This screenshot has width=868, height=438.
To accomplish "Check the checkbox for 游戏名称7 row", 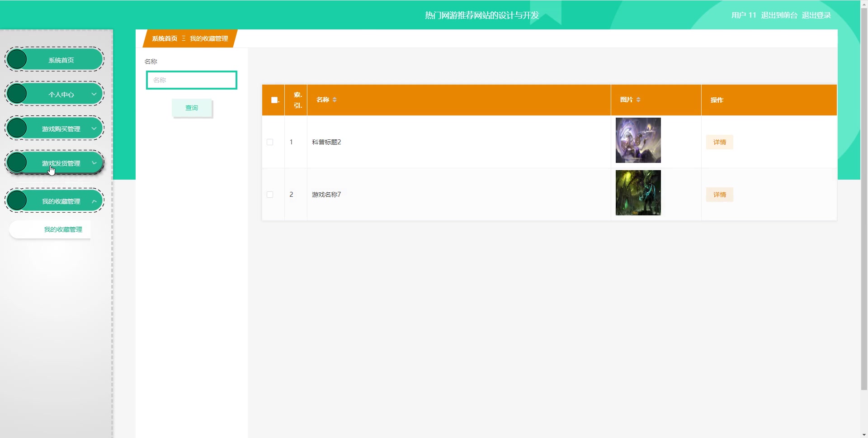I will [x=270, y=195].
